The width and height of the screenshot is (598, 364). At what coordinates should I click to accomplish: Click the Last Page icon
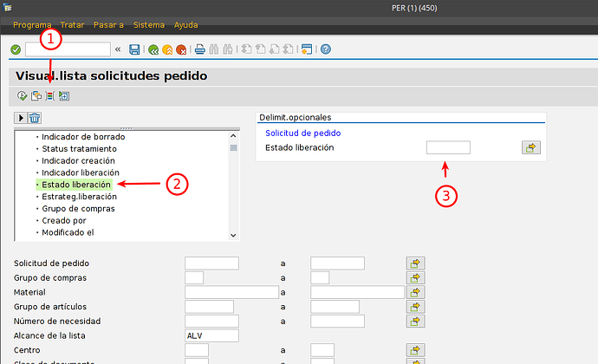pos(289,49)
